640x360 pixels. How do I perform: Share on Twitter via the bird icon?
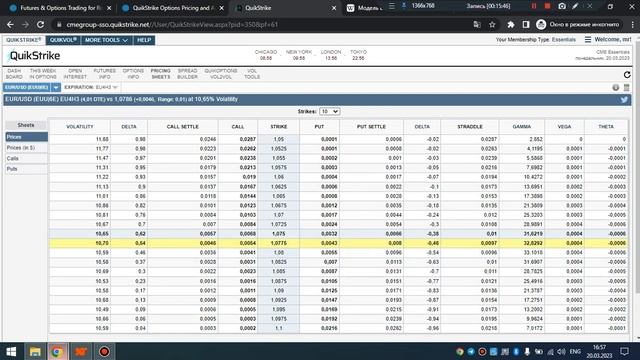click(624, 100)
